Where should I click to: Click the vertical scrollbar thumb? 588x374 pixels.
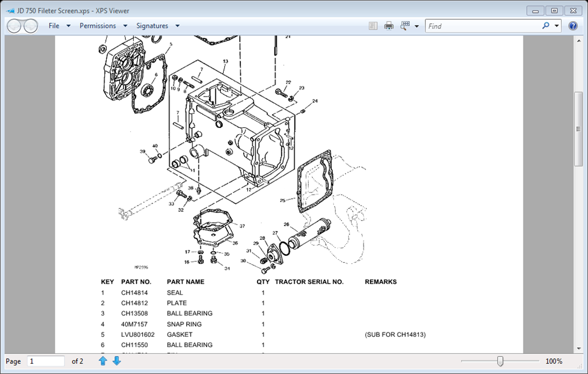[578, 128]
